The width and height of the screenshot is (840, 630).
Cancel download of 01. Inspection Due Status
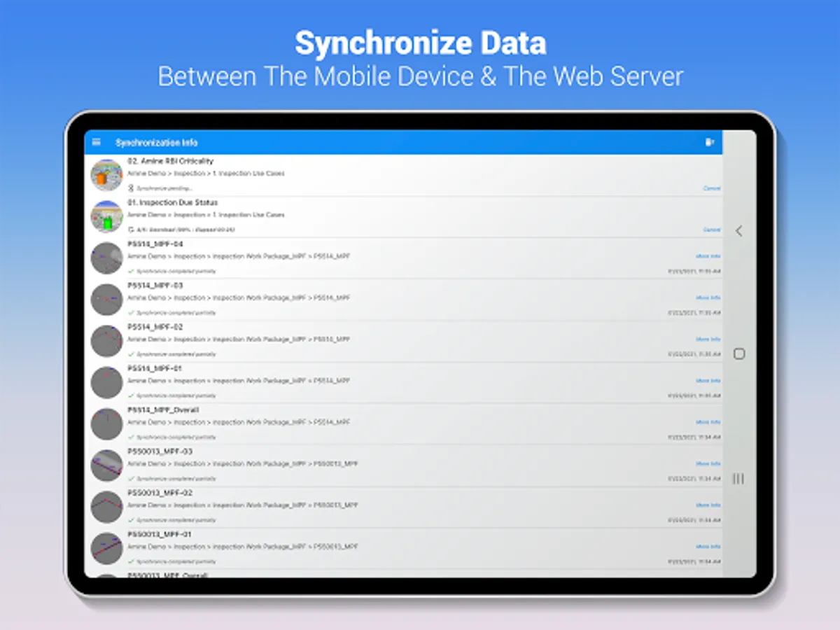click(711, 230)
